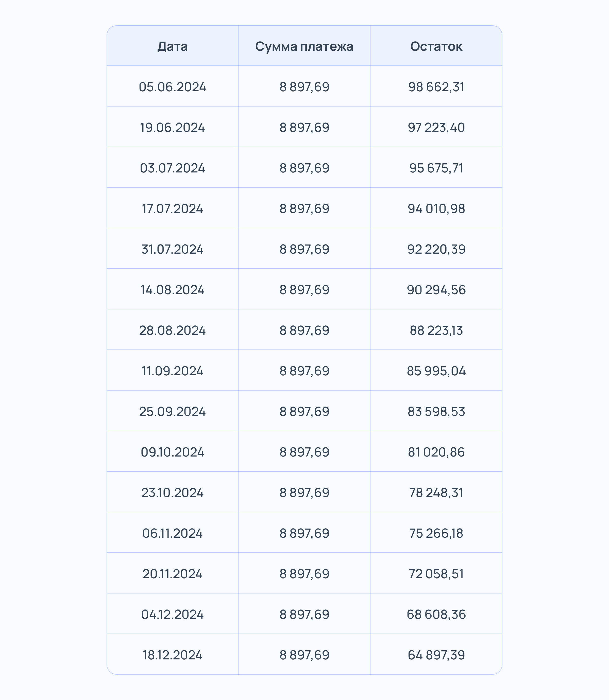Click the balance value 94 010,98
This screenshot has width=609, height=700.
tap(436, 208)
